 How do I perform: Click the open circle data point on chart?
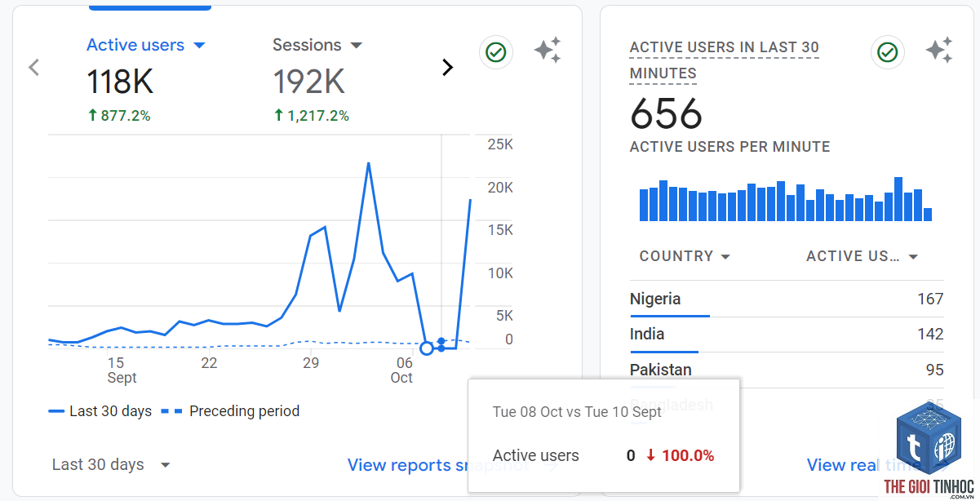pos(426,348)
